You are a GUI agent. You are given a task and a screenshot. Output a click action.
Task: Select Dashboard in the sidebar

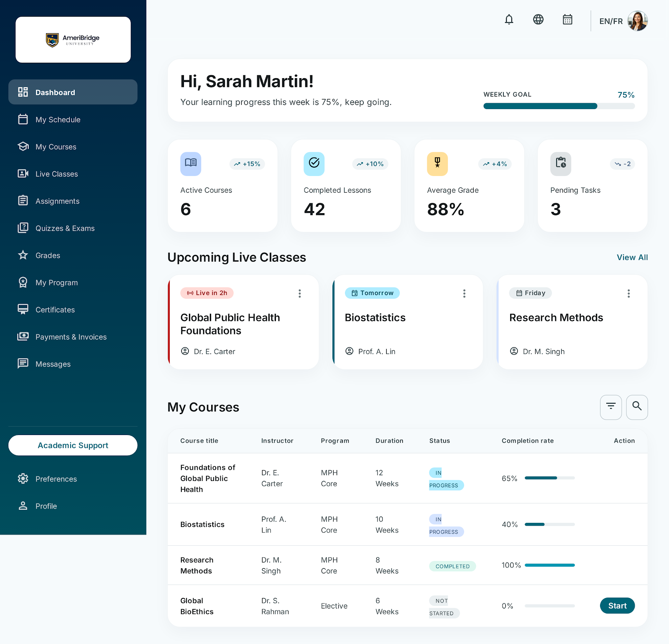pos(73,92)
